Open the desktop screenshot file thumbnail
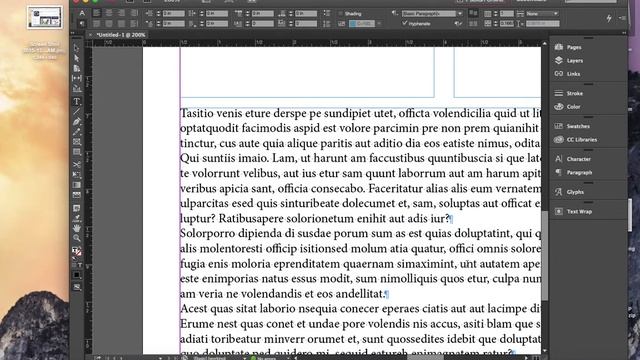 pyautogui.click(x=45, y=18)
